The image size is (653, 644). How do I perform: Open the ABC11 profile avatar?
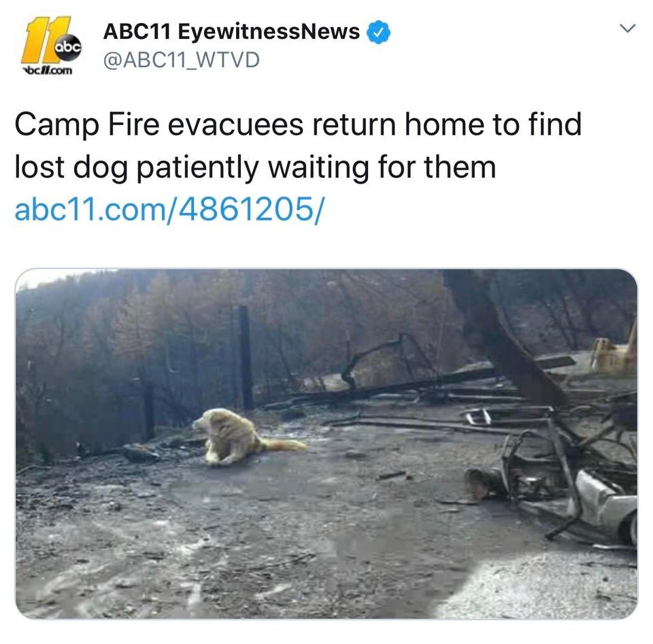pyautogui.click(x=51, y=46)
